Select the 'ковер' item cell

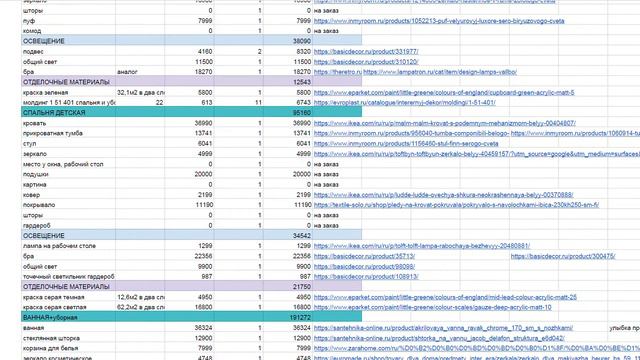click(x=68, y=195)
